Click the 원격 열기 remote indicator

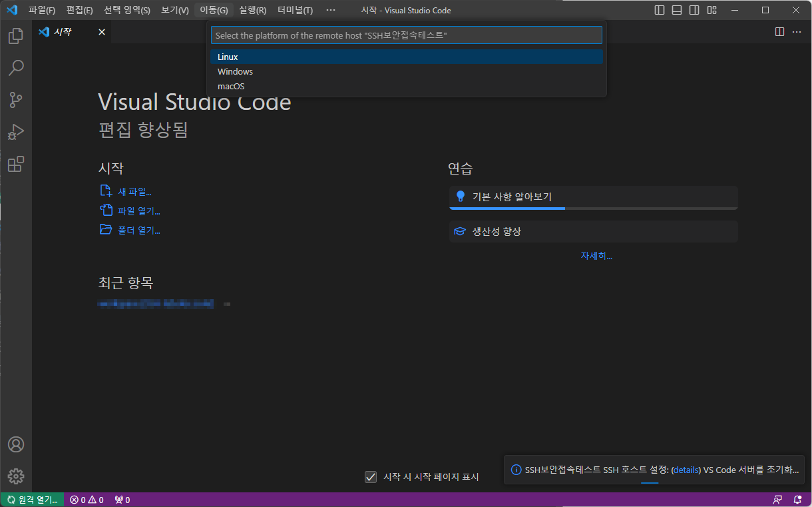pos(32,500)
